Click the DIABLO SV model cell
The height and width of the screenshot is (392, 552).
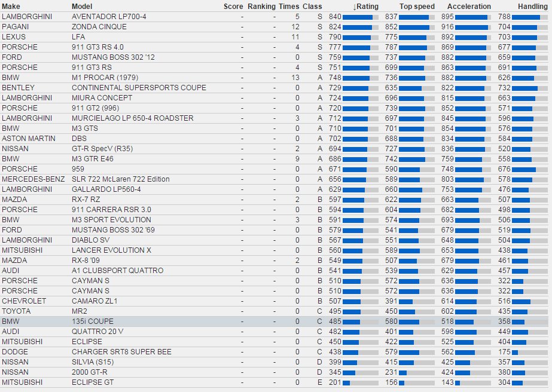tap(90, 240)
